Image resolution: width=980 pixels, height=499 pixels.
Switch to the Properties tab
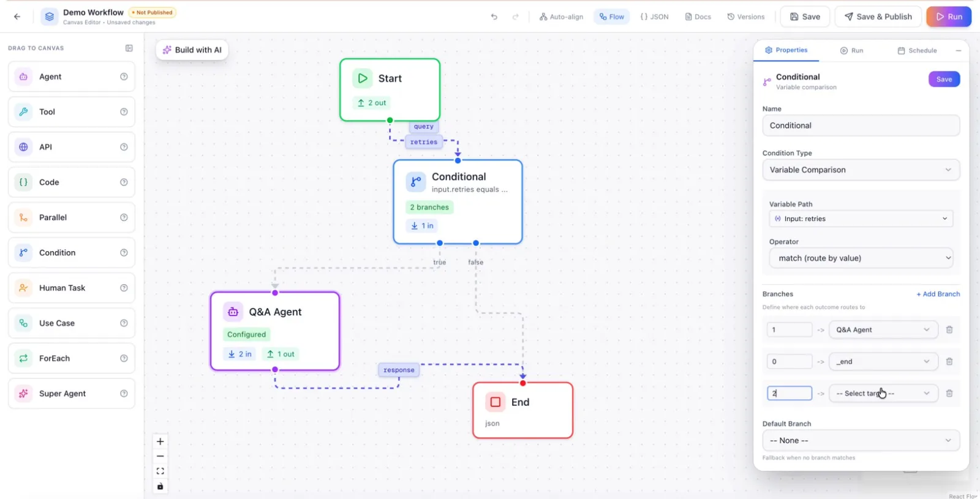click(786, 50)
